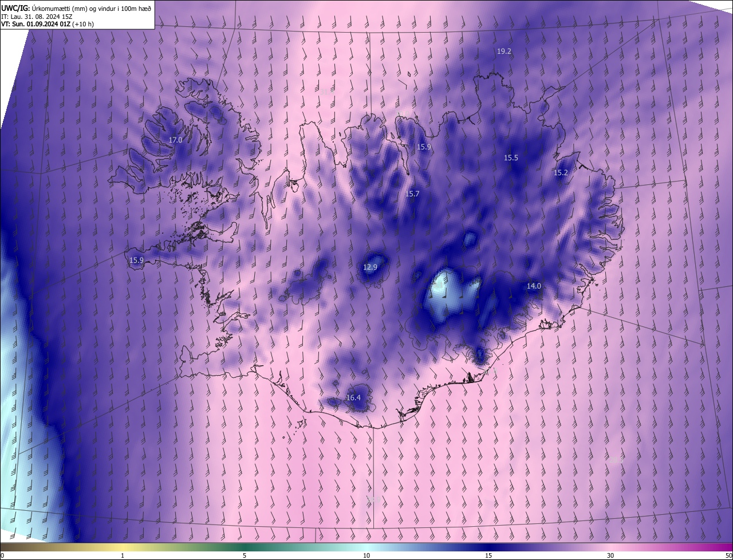Click the '1' tick on the colour scale
The height and width of the screenshot is (560, 733).
[x=123, y=555]
